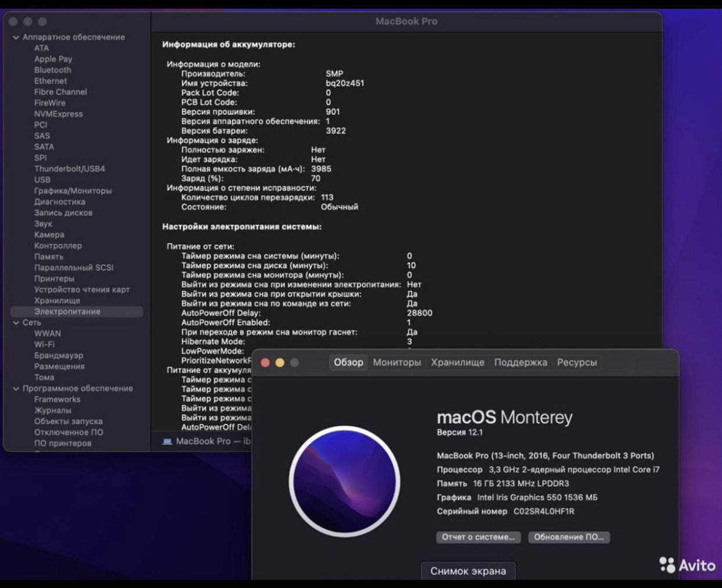Select Звук in the sidebar

tap(43, 224)
